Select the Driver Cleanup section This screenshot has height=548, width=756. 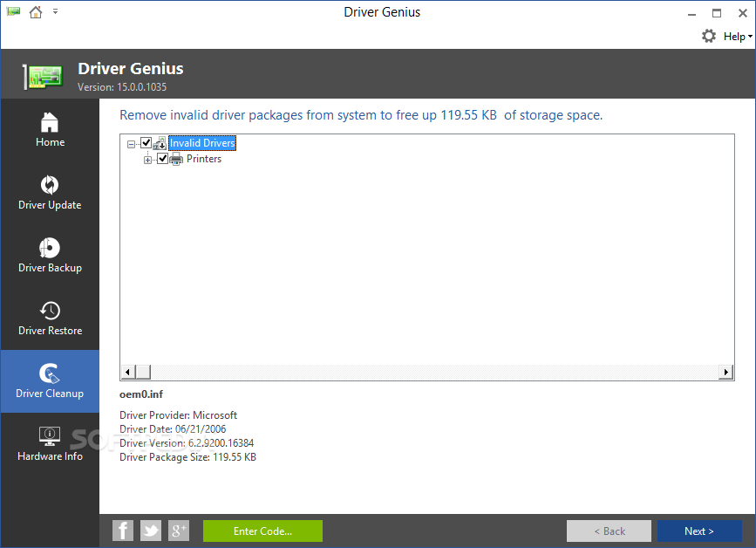[50, 381]
